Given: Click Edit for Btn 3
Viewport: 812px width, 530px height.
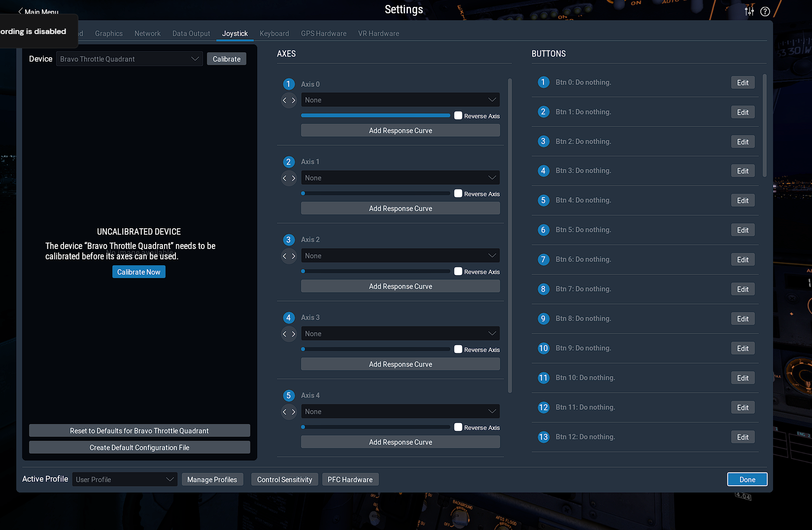Looking at the screenshot, I should (x=743, y=171).
